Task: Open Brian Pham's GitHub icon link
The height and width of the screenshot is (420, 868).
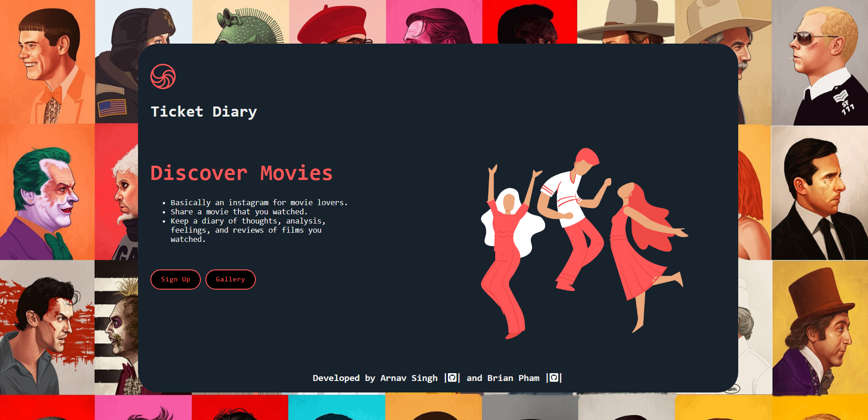Action: (x=554, y=378)
